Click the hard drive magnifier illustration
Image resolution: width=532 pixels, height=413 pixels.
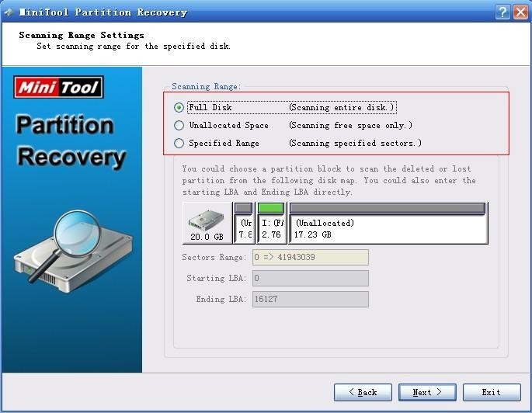pyautogui.click(x=73, y=251)
